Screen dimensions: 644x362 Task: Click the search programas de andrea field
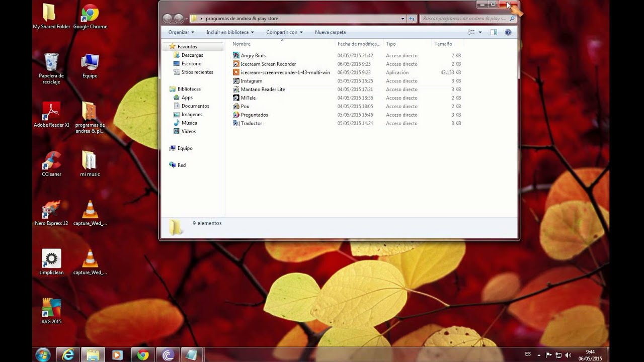click(x=468, y=19)
